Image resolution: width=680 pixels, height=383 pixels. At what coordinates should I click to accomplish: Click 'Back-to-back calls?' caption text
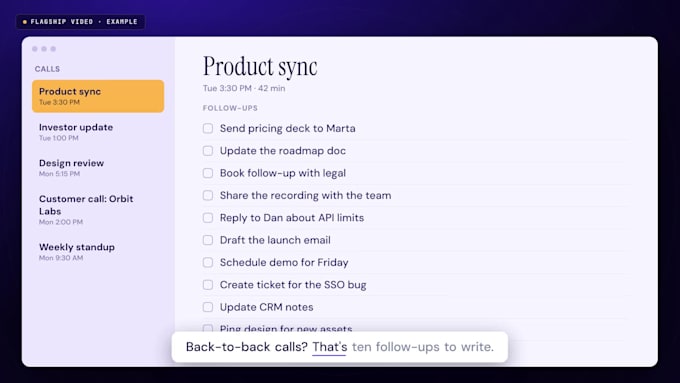[247, 347]
